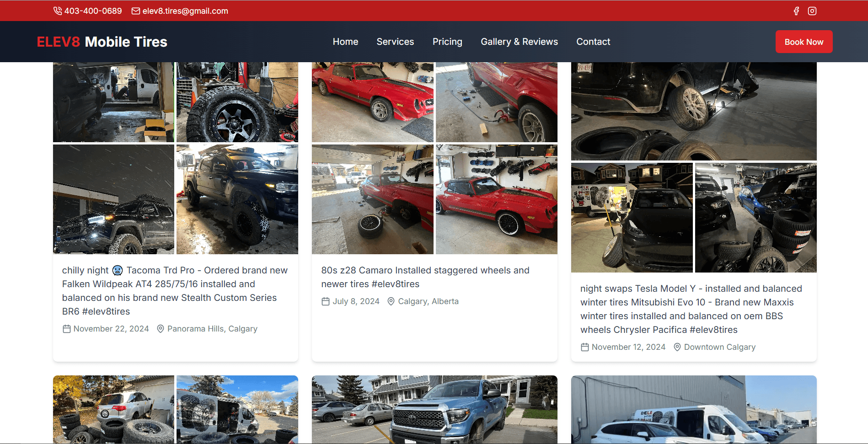
Task: Open the Contact page
Action: click(593, 42)
